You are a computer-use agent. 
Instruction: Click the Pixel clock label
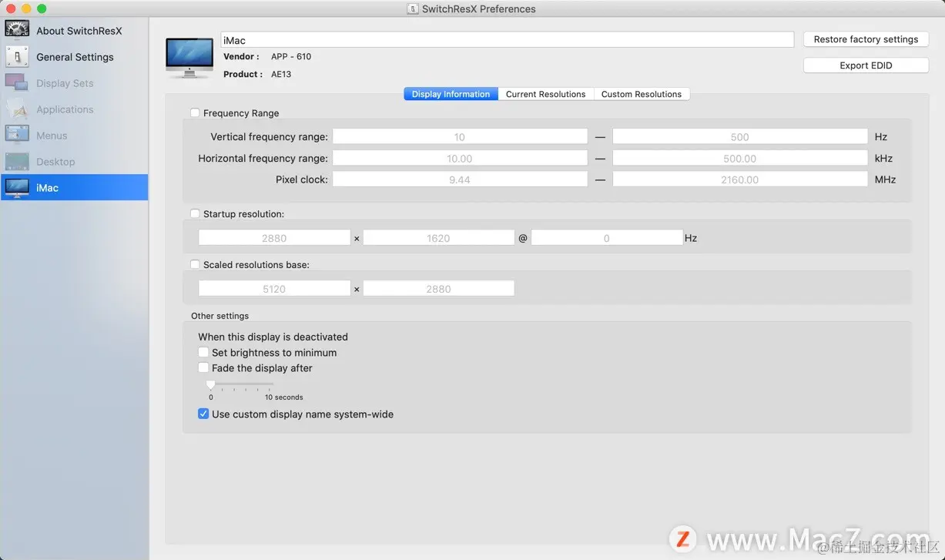(x=302, y=179)
